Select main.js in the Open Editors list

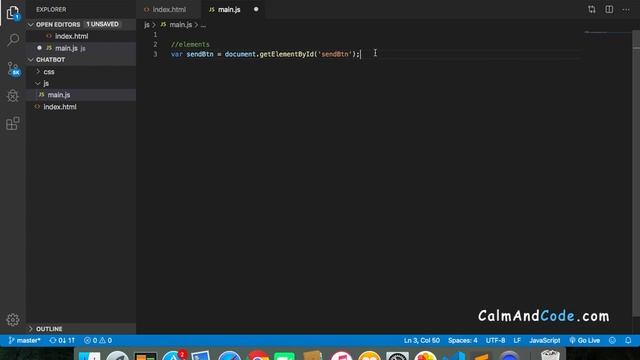coord(66,48)
